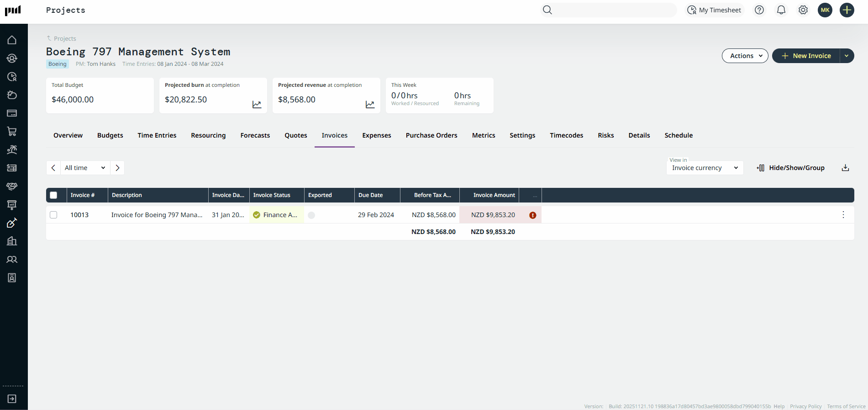Click the contact badge sidebar icon
This screenshot has width=868, height=410.
coord(12,278)
